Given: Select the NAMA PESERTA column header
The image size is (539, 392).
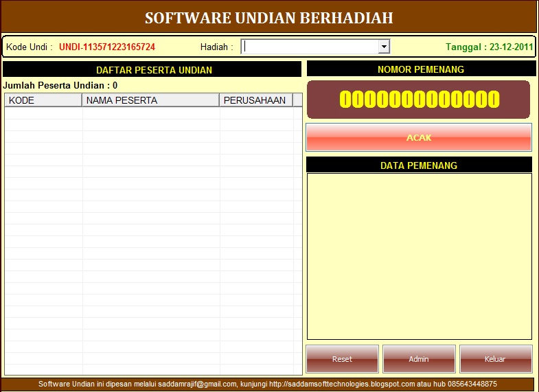Looking at the screenshot, I should (150, 100).
